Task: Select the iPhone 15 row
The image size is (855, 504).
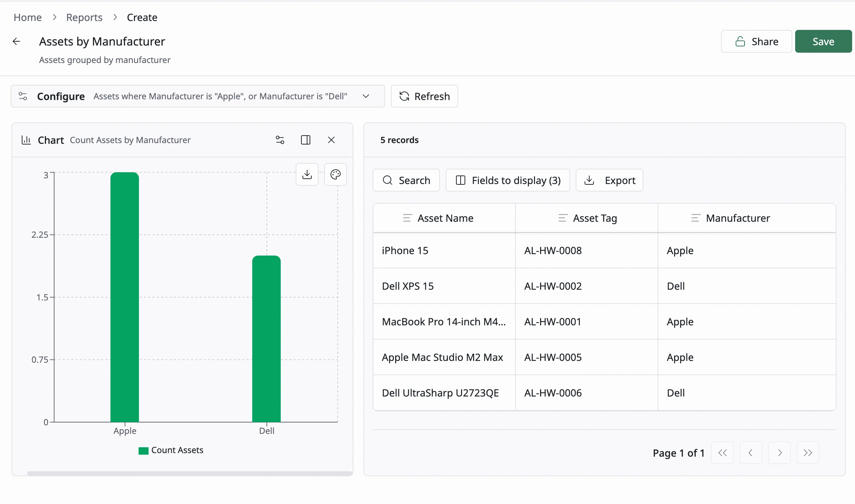Action: coord(605,251)
